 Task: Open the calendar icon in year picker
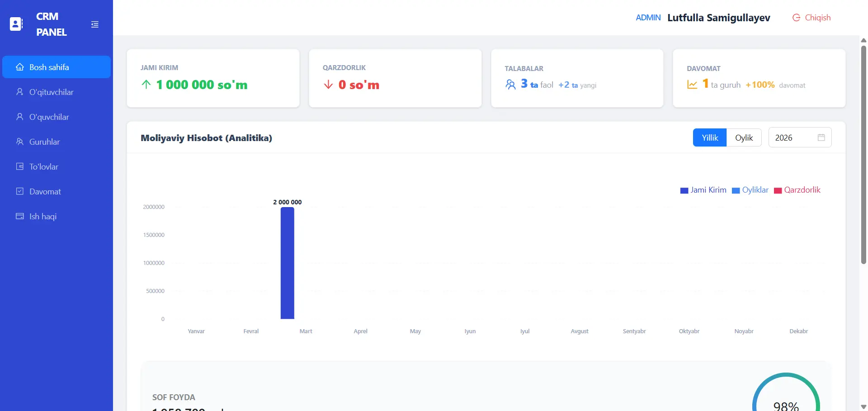(821, 138)
